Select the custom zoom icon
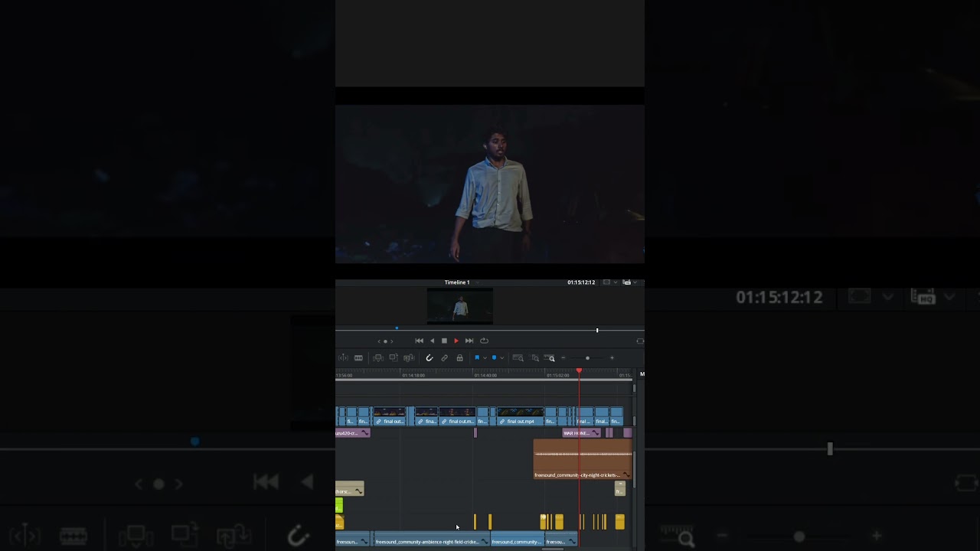Viewport: 980px width, 551px height. click(x=550, y=358)
